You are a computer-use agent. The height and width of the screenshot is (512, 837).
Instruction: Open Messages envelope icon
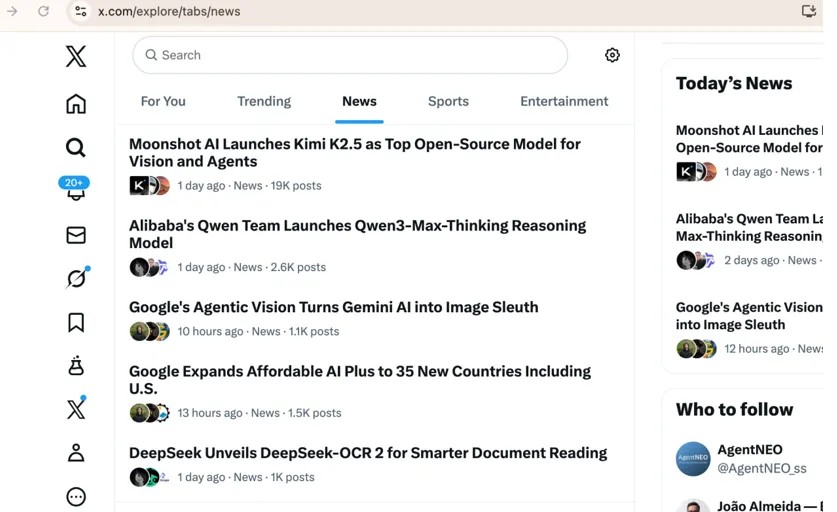(76, 235)
